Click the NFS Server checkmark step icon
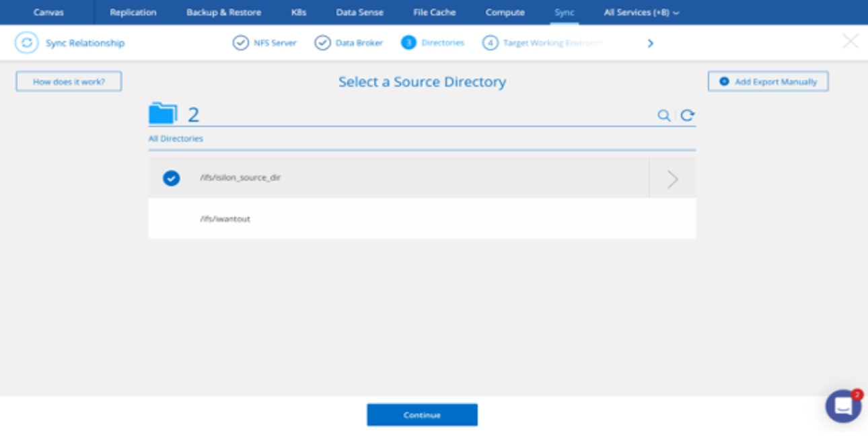868x437 pixels. pos(240,43)
